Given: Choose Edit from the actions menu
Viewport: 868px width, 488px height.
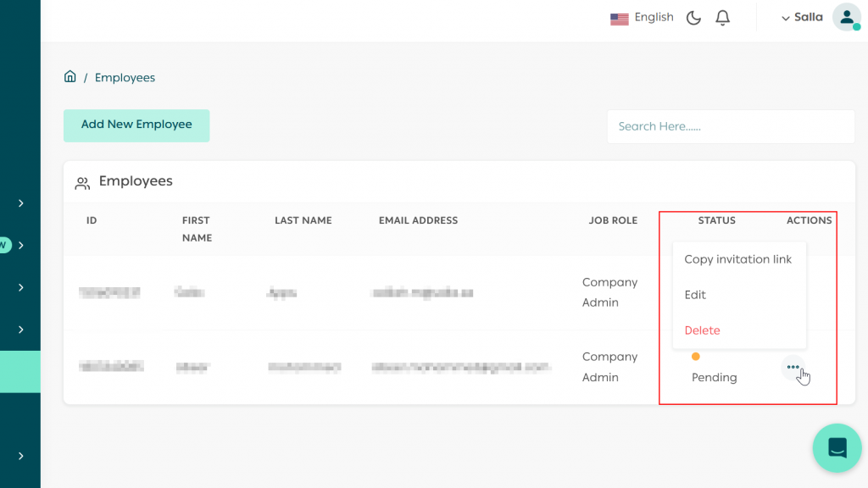Looking at the screenshot, I should click(695, 295).
